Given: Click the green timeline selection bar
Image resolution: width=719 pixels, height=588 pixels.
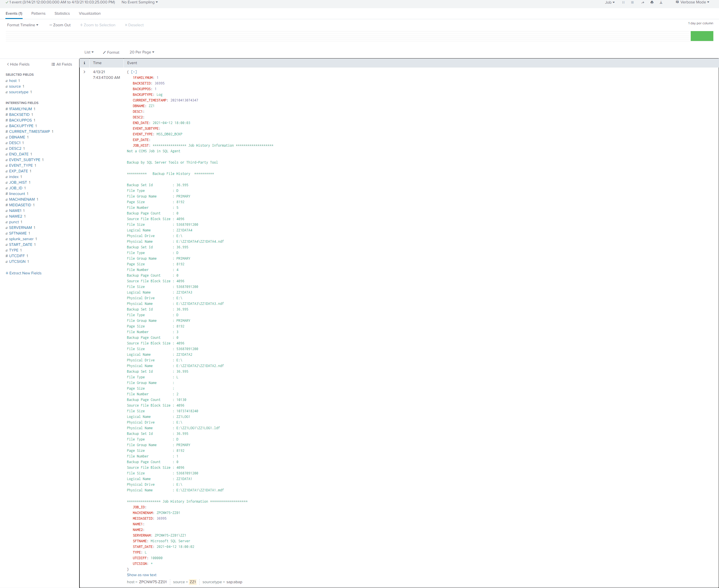Looking at the screenshot, I should point(701,36).
